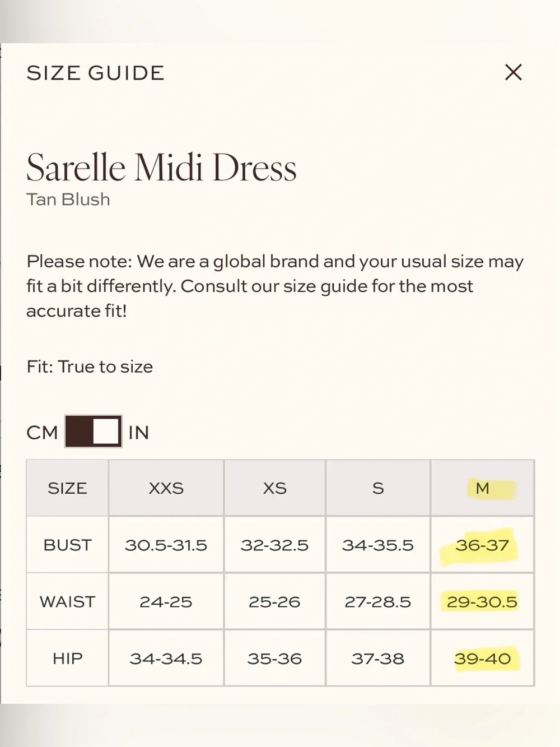
Task: Click the XXS bust value 30.5-31.5
Action: (166, 545)
